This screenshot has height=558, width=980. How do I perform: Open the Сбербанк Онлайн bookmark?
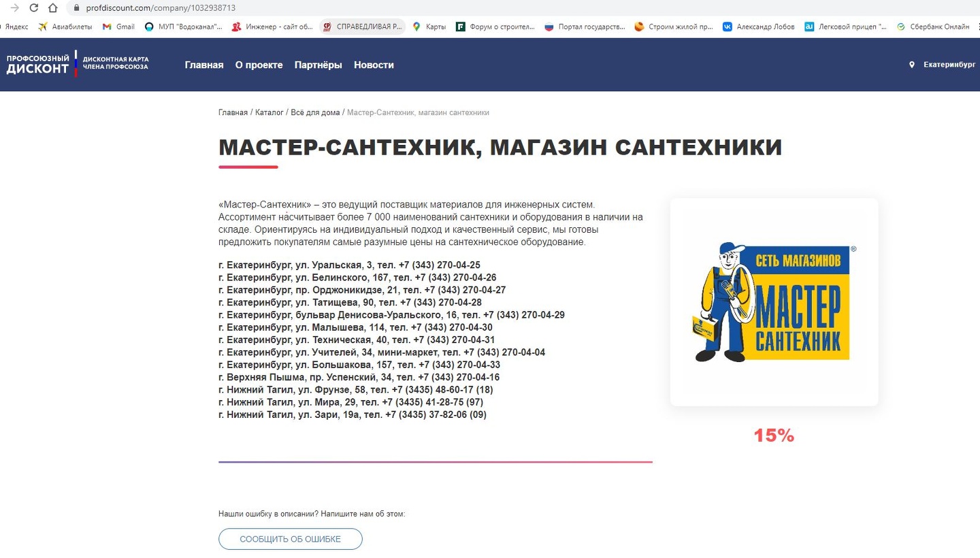point(933,27)
